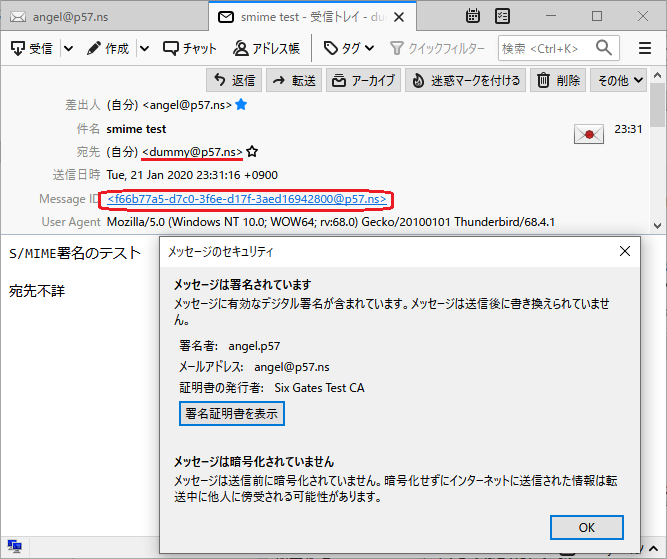Click the dummy@p57.ns recipient address
Screen dimensions: 667x559
[x=192, y=152]
